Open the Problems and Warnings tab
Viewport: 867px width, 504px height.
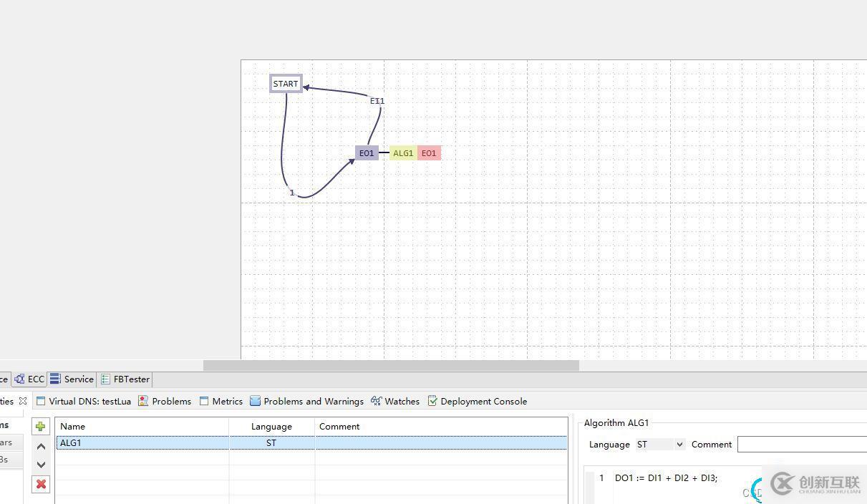(x=306, y=402)
